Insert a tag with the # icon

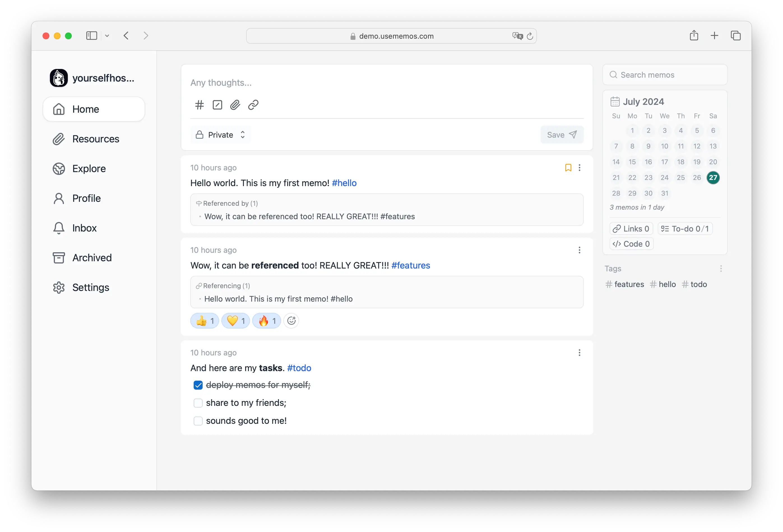point(199,105)
